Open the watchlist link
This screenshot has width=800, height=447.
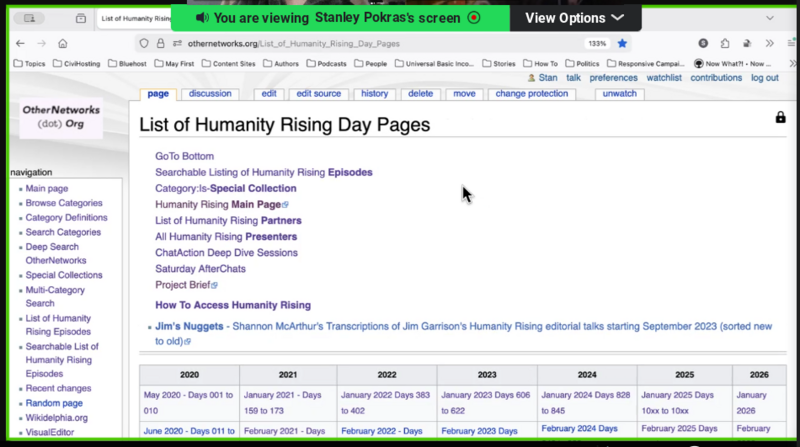pyautogui.click(x=664, y=78)
